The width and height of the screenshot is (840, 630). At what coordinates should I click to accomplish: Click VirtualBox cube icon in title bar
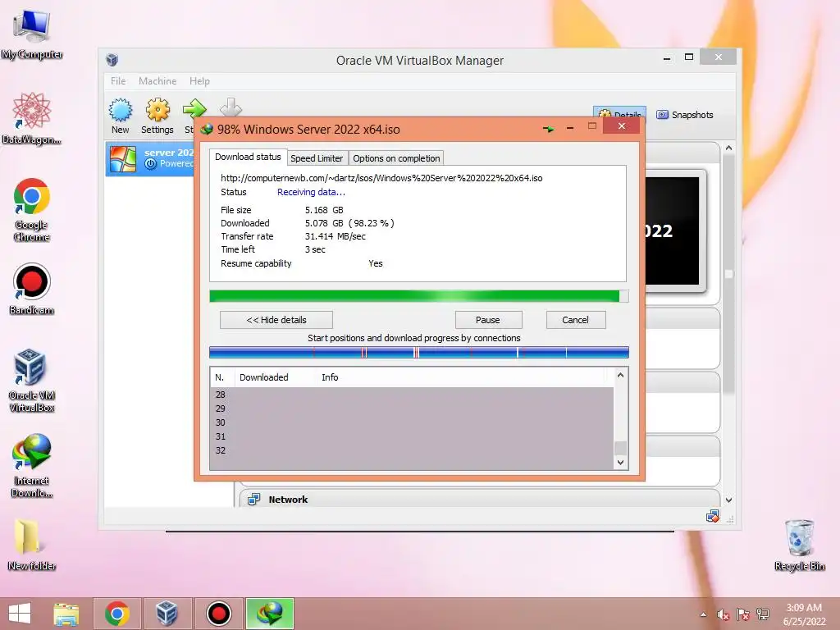click(112, 59)
